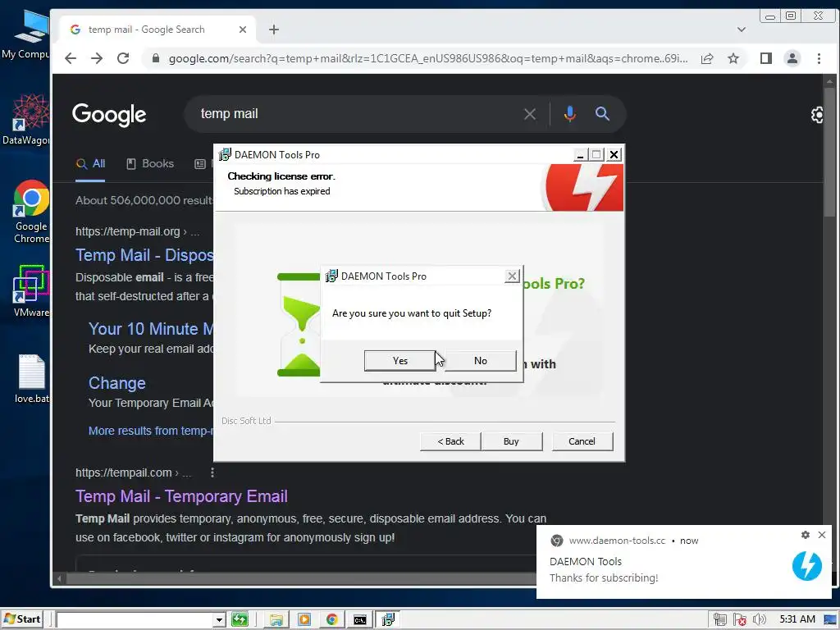Expand the taskbar address dropdown
Screen dimensions: 840x630
(219, 620)
